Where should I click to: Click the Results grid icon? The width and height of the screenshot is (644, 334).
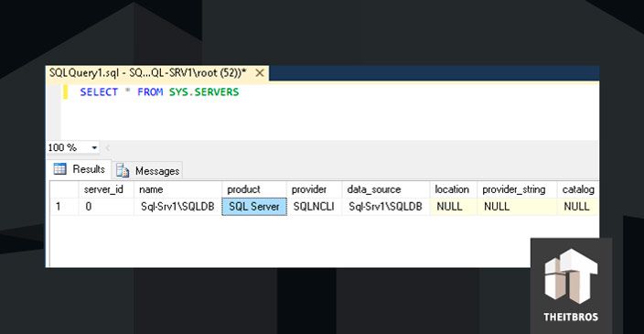[60, 169]
